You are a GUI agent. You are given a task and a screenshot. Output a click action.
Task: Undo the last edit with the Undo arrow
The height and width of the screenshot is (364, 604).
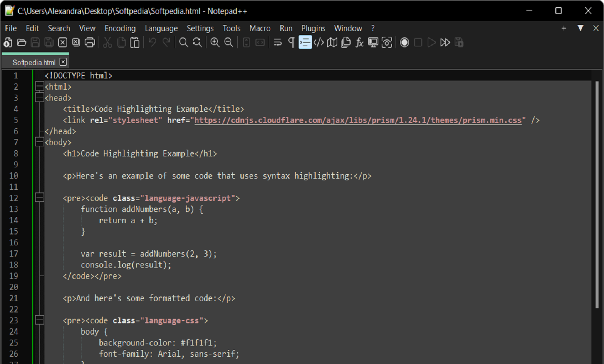(153, 42)
